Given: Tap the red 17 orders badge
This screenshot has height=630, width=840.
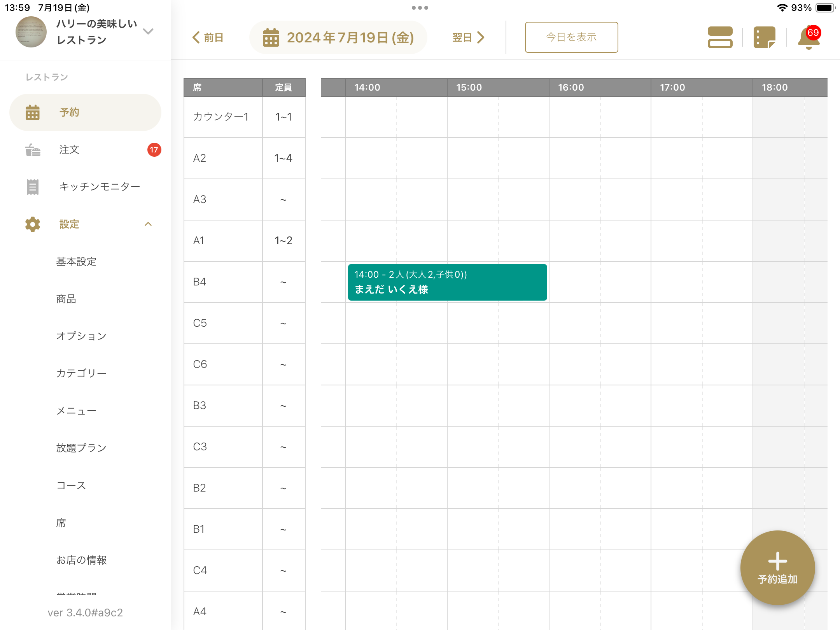Looking at the screenshot, I should tap(154, 150).
